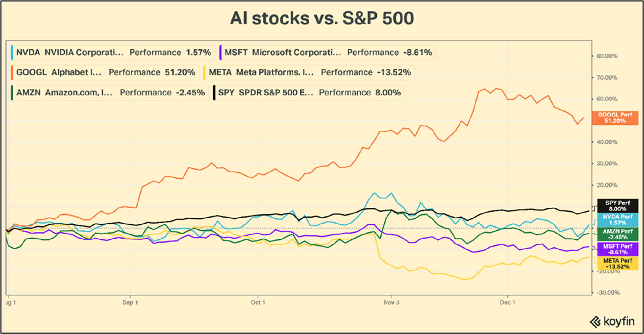Click the NVDA Perf 1.57% axis label

[617, 220]
